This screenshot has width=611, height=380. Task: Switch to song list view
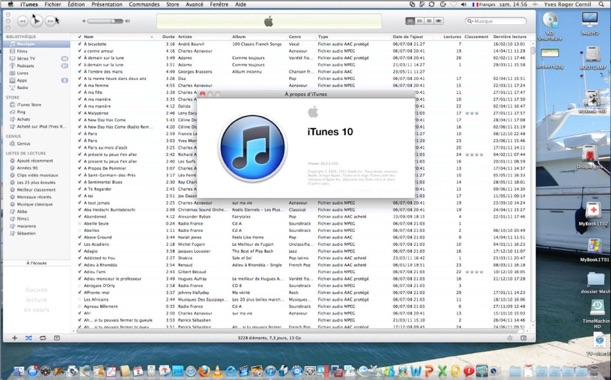tap(410, 21)
